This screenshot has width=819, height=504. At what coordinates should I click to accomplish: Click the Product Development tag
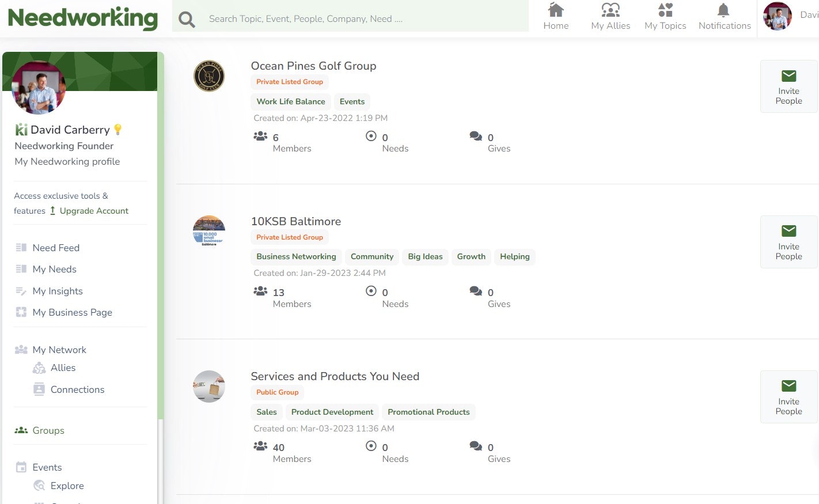click(332, 412)
